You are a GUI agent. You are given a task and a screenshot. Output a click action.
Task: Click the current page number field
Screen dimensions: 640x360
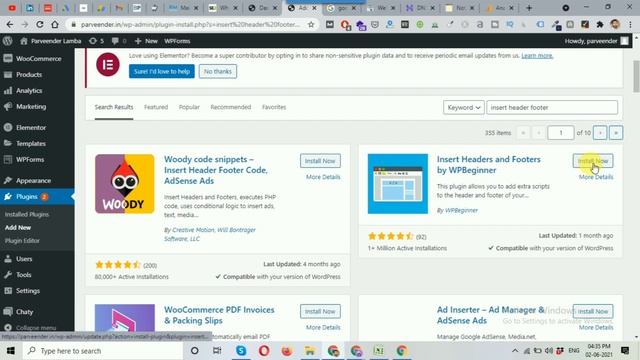click(560, 133)
